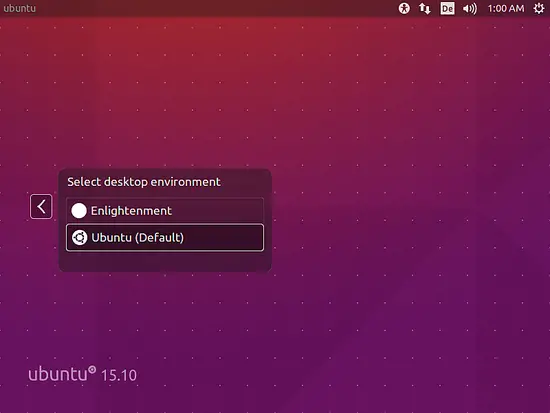Open the 1:00 AM clock menu

(x=506, y=8)
